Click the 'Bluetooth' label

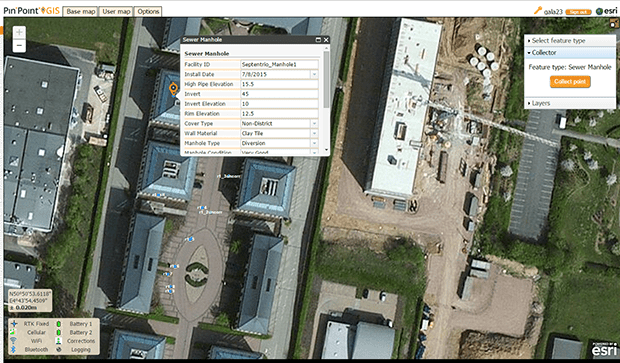pos(36,350)
